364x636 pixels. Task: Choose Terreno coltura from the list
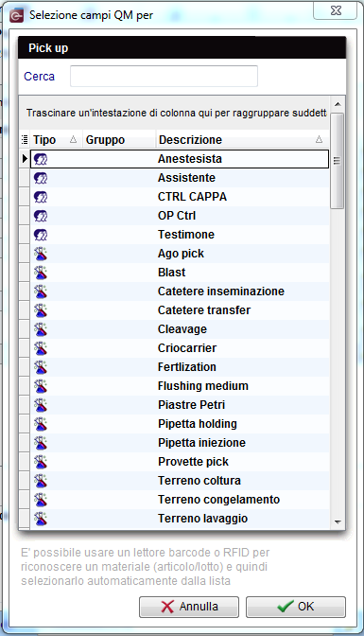tap(179, 481)
